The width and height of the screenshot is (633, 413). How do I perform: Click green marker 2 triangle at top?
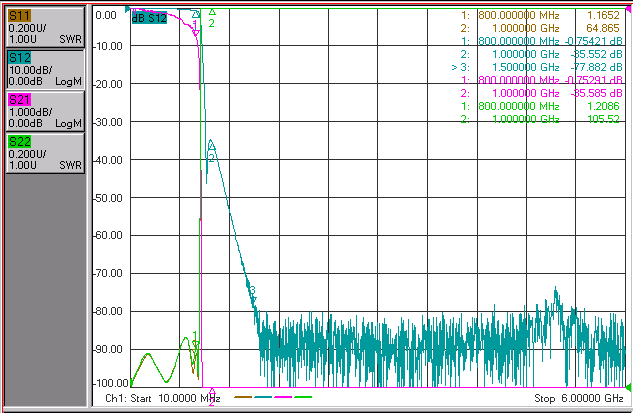[x=212, y=12]
